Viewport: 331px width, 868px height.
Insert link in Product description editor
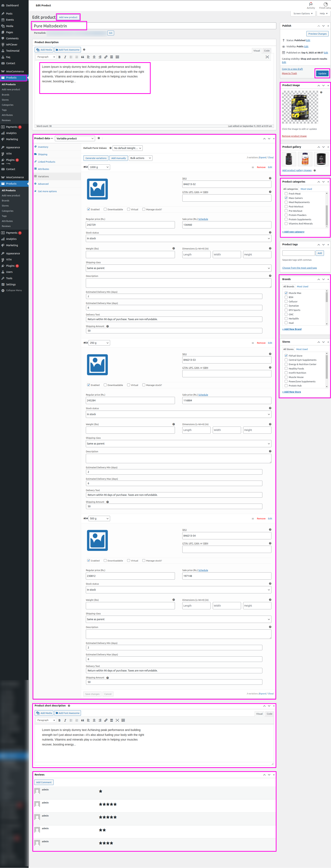pyautogui.click(x=106, y=57)
